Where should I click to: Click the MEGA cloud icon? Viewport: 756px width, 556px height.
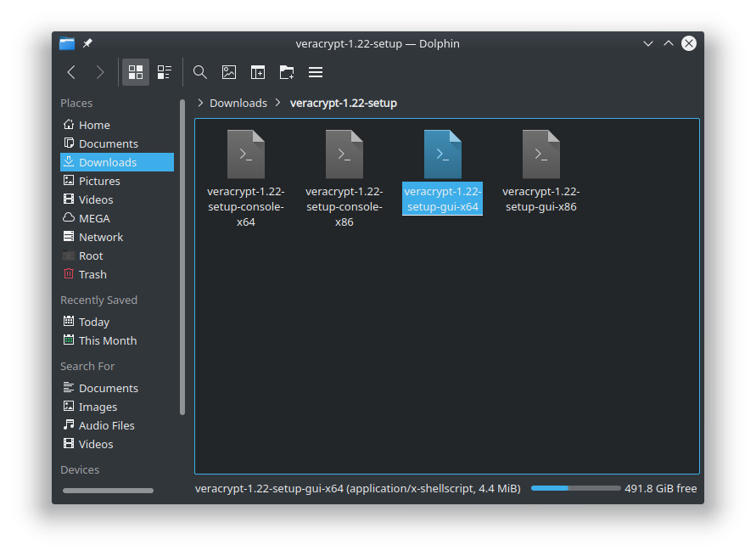tap(69, 218)
